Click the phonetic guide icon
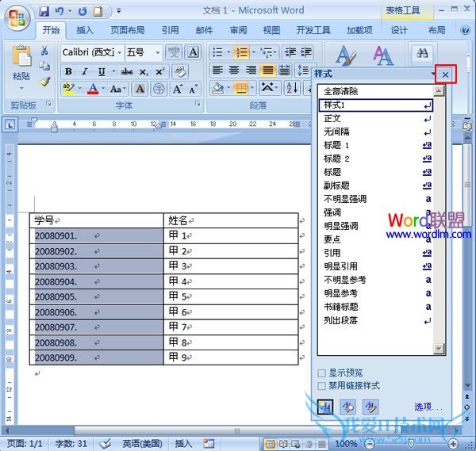 coord(174,52)
